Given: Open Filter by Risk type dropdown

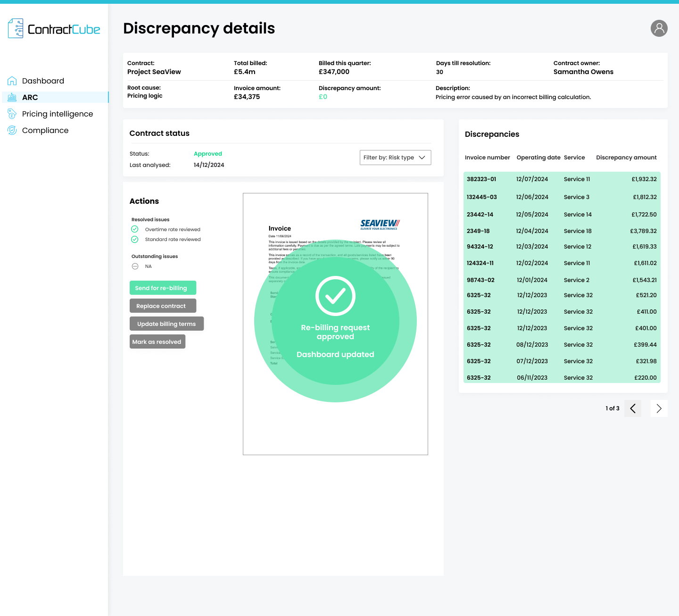Looking at the screenshot, I should click(x=395, y=158).
